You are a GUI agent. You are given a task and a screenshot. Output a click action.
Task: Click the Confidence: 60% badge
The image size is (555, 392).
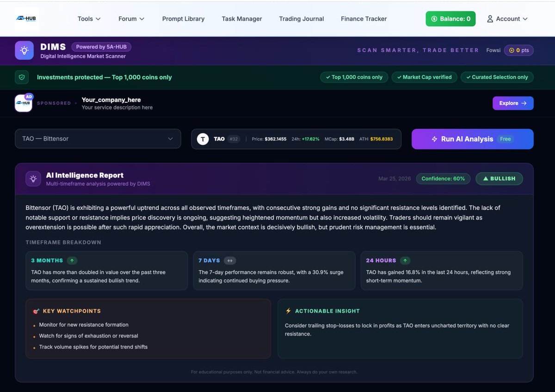(x=443, y=178)
